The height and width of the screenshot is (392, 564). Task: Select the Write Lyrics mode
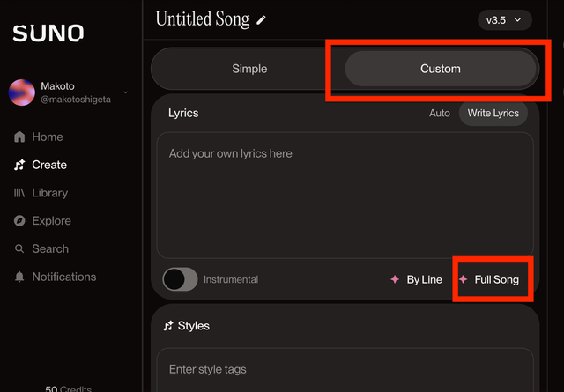(x=492, y=113)
